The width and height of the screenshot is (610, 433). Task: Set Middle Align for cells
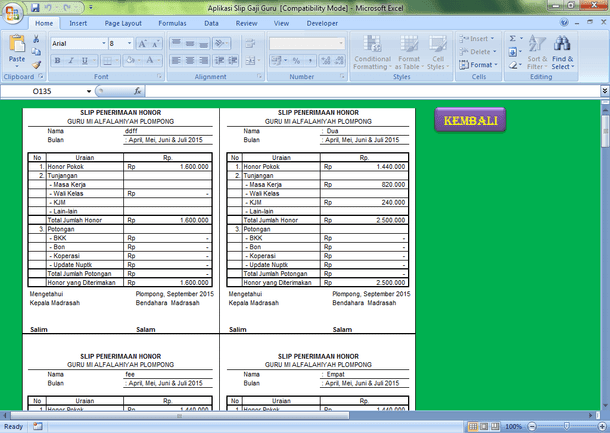190,43
